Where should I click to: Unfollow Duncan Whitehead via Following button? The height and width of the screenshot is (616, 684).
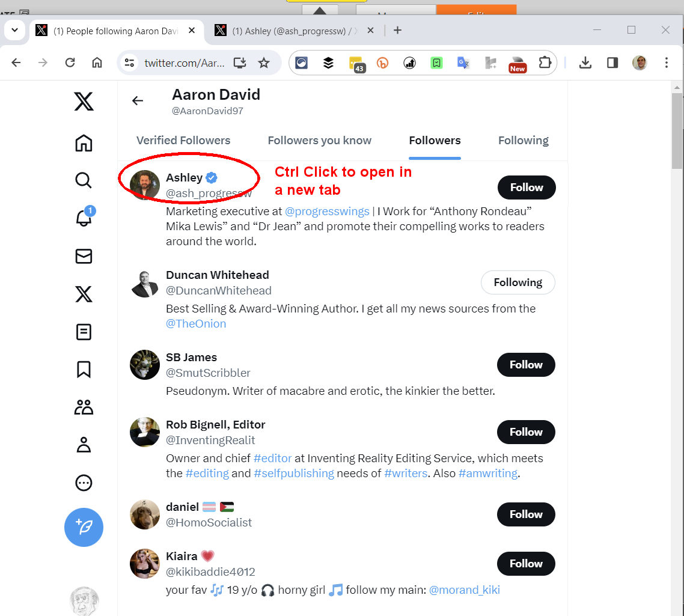[518, 282]
